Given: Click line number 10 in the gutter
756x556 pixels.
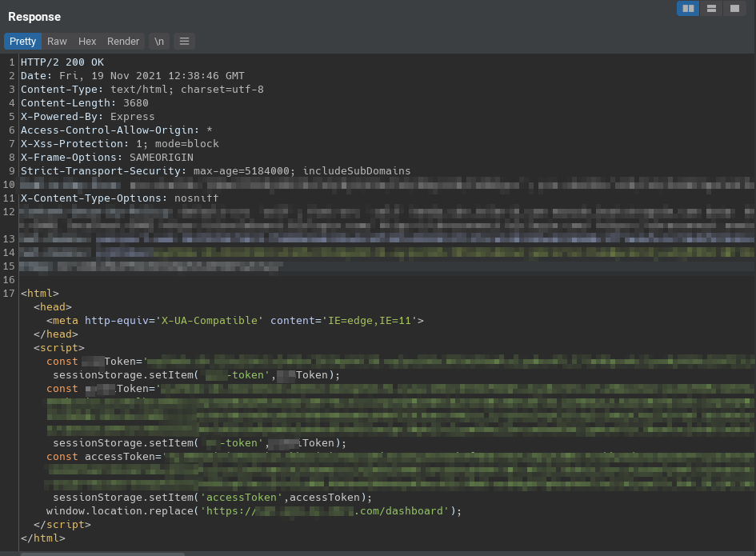Looking at the screenshot, I should coord(9,185).
